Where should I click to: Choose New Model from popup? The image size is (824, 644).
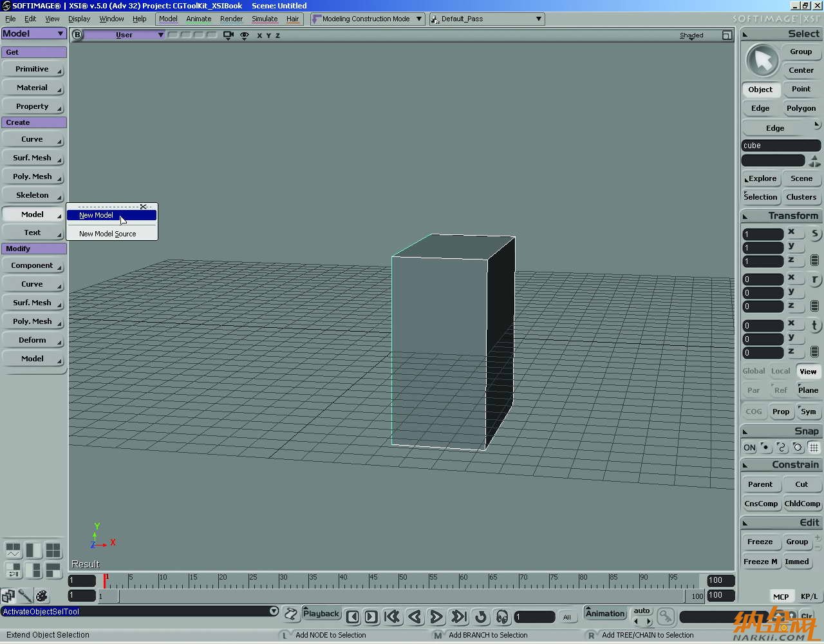coord(112,215)
